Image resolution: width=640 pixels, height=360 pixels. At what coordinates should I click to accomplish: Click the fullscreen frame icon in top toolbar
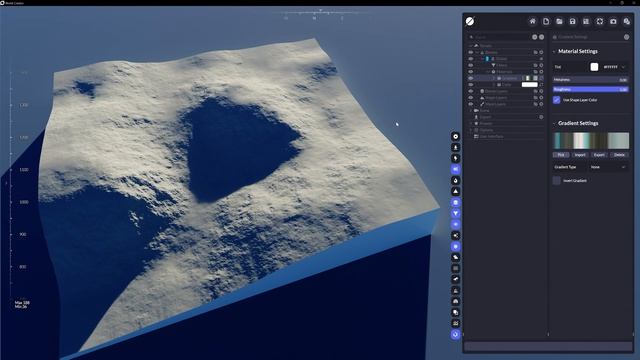coord(600,21)
